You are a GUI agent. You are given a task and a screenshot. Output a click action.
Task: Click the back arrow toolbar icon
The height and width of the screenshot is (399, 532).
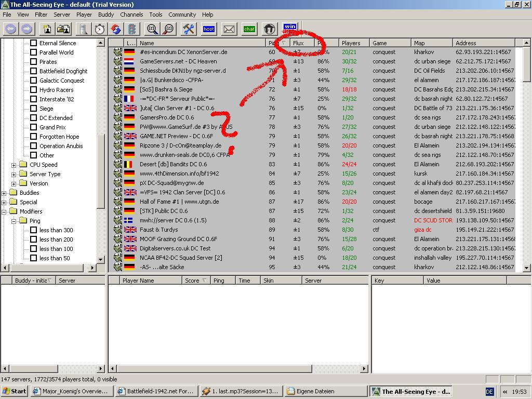click(x=11, y=29)
